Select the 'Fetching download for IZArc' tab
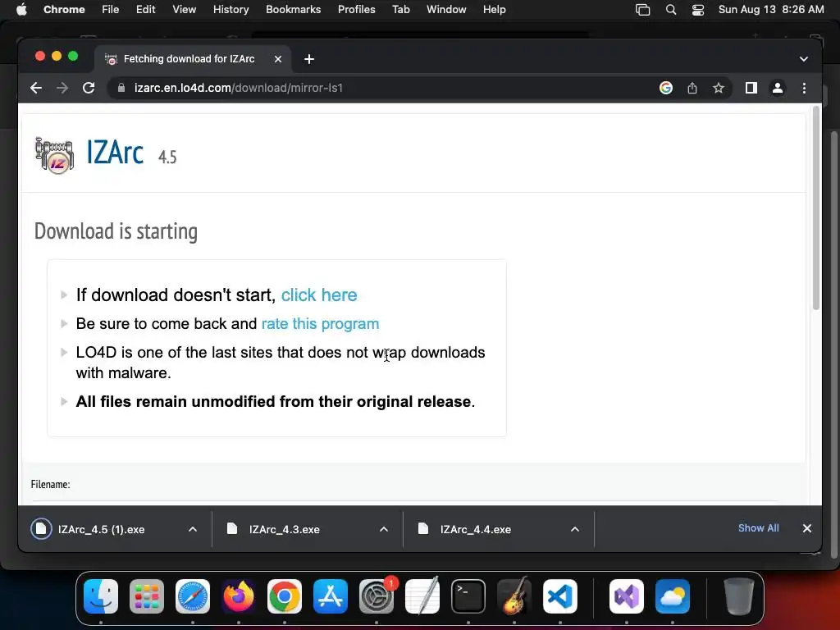 click(x=189, y=59)
